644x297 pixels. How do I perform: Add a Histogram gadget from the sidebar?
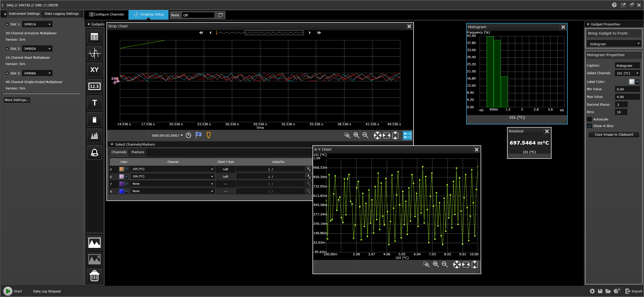click(x=94, y=136)
